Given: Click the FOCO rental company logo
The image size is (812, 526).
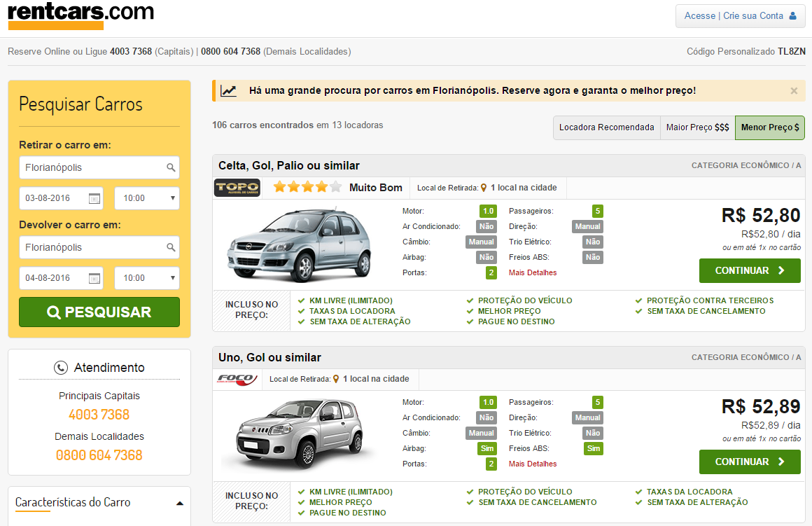Looking at the screenshot, I should click(x=237, y=380).
